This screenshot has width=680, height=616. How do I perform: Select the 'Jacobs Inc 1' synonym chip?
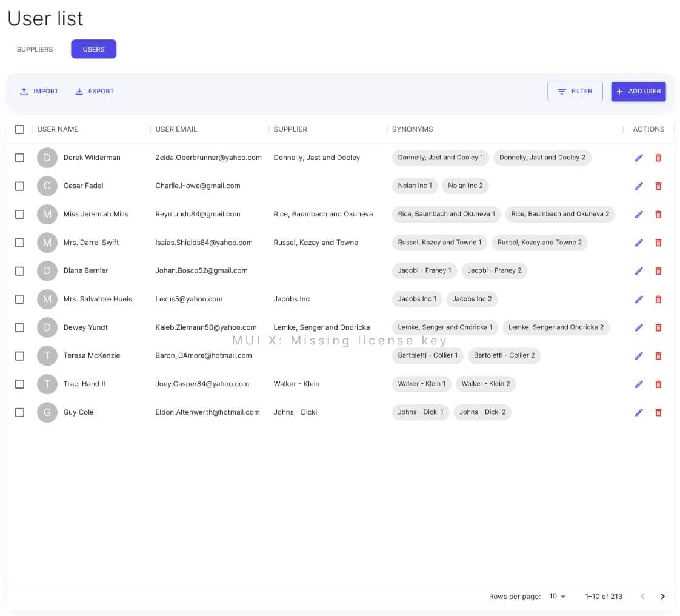[x=416, y=299]
